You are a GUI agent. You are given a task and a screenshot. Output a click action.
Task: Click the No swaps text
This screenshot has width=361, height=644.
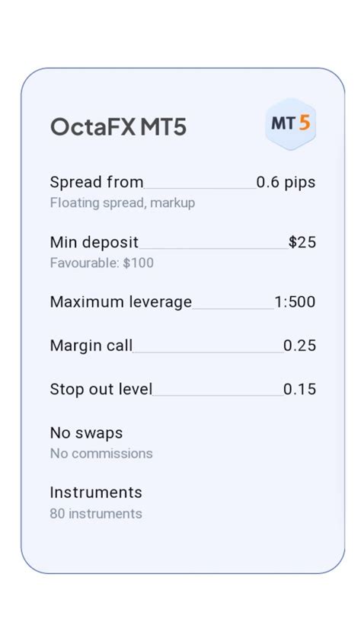tap(86, 433)
